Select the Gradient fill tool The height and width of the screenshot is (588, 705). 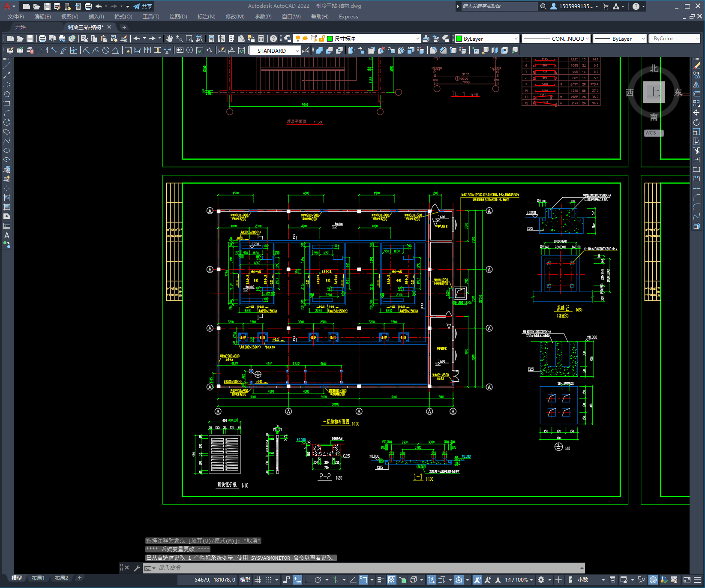(7, 207)
